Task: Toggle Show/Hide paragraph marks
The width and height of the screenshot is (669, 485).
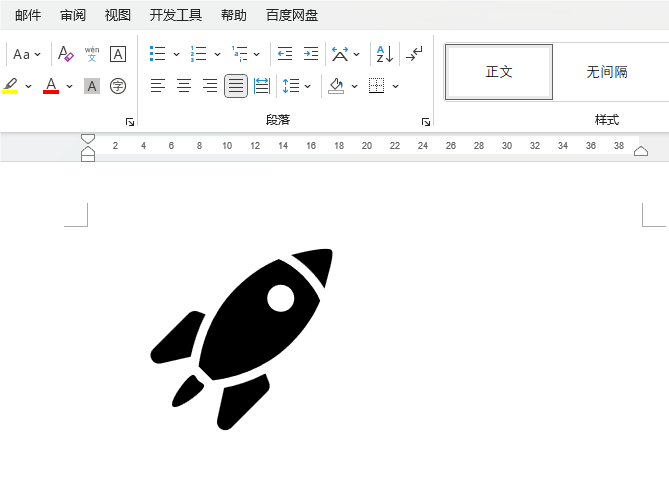Action: click(414, 54)
